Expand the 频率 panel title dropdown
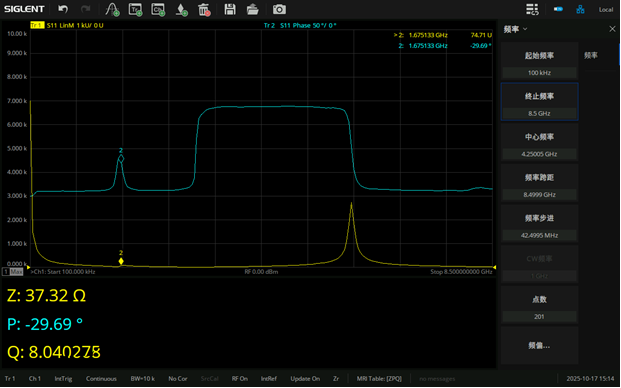621x388 pixels. click(x=515, y=29)
